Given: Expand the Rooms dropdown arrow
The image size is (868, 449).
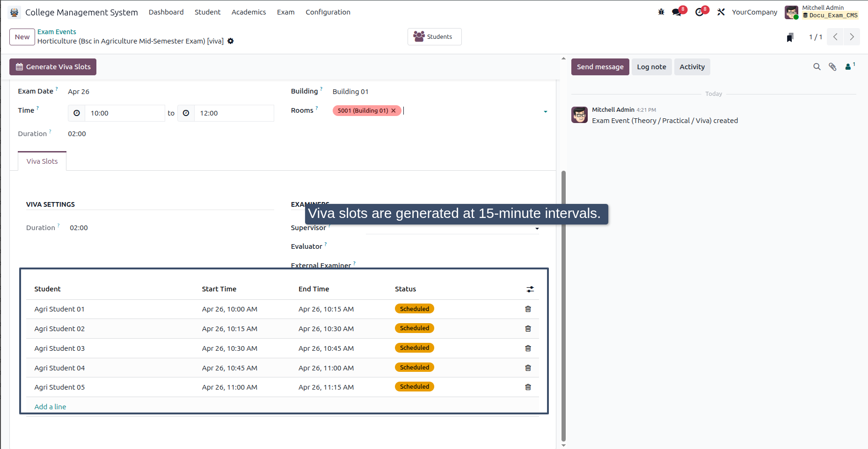Looking at the screenshot, I should pos(546,112).
